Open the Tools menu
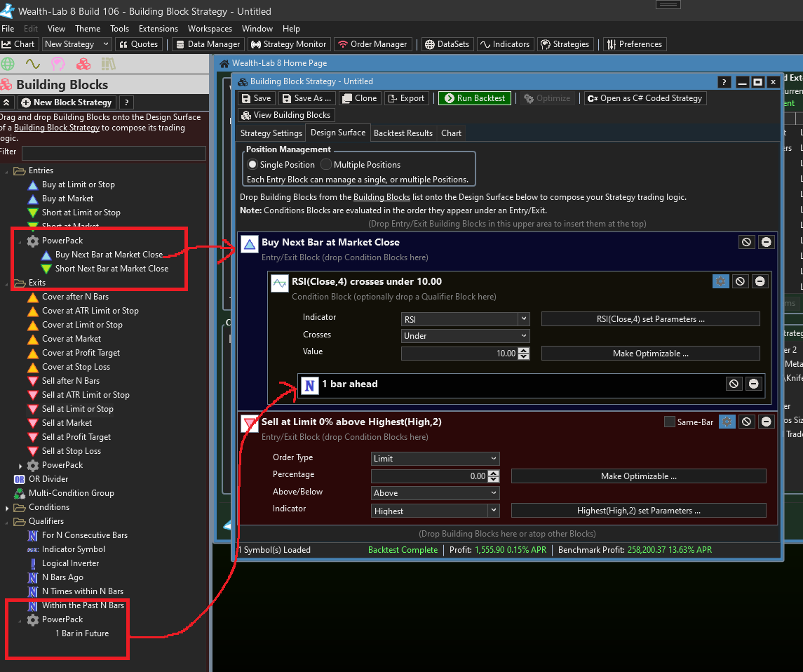803x672 pixels. coord(119,29)
